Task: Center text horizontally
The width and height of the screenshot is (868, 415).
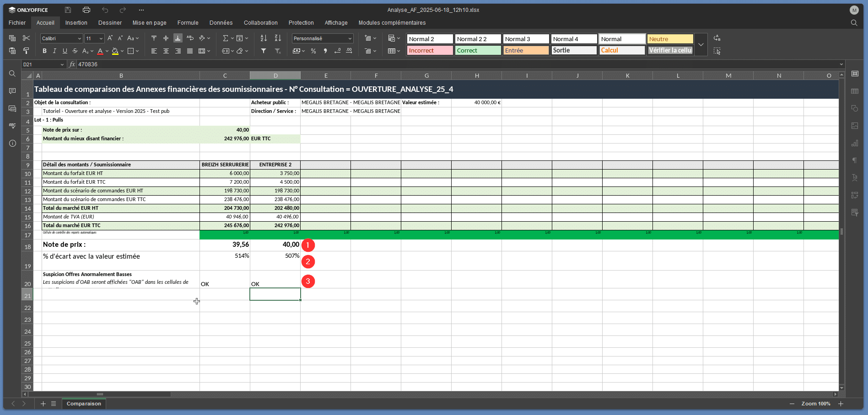Action: pos(166,51)
